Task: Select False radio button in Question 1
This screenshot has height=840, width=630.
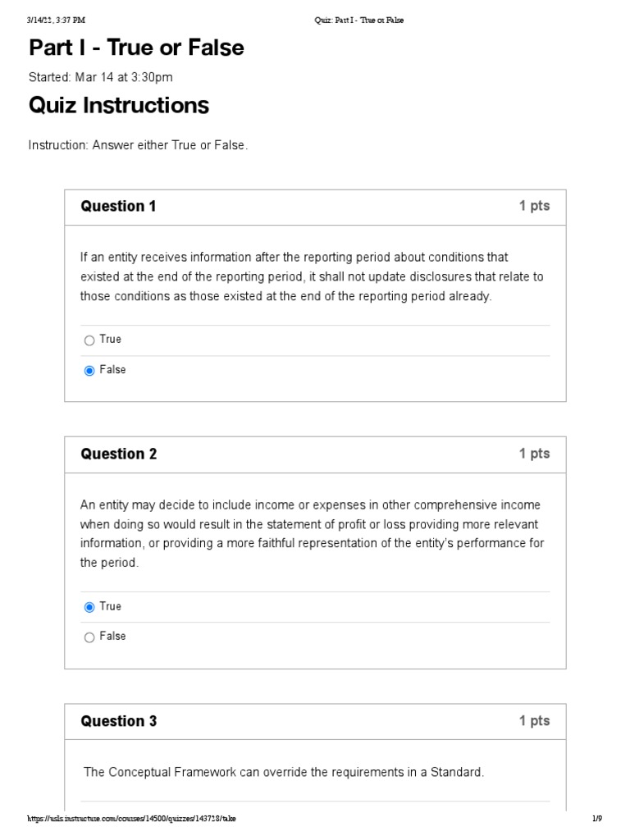Action: [x=89, y=371]
